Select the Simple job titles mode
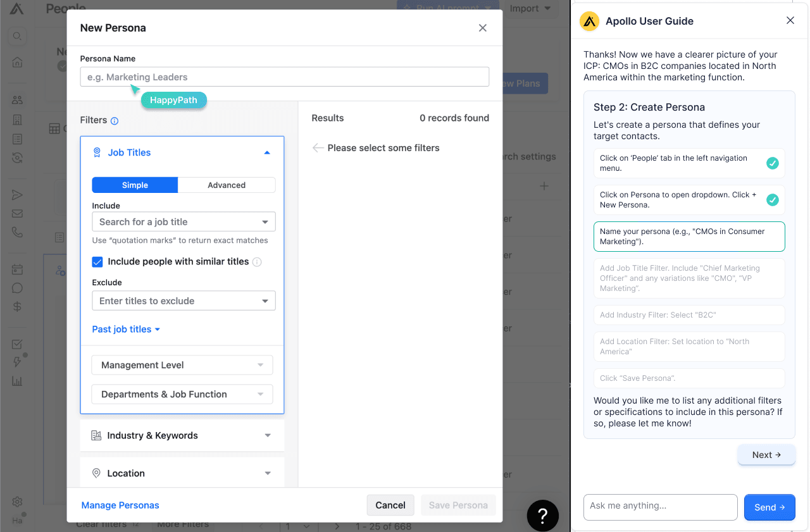The height and width of the screenshot is (532, 810). pos(135,185)
